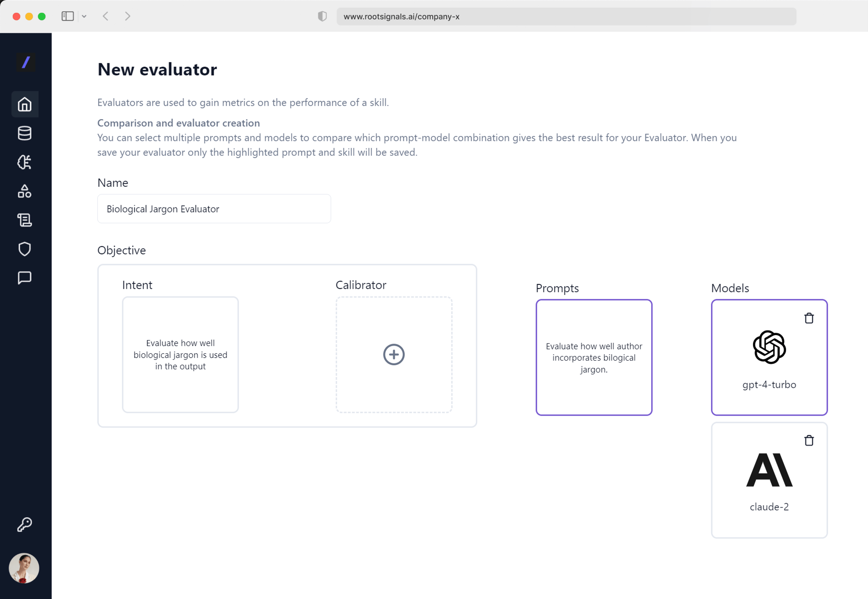Select the claude-2 model card

[769, 481]
